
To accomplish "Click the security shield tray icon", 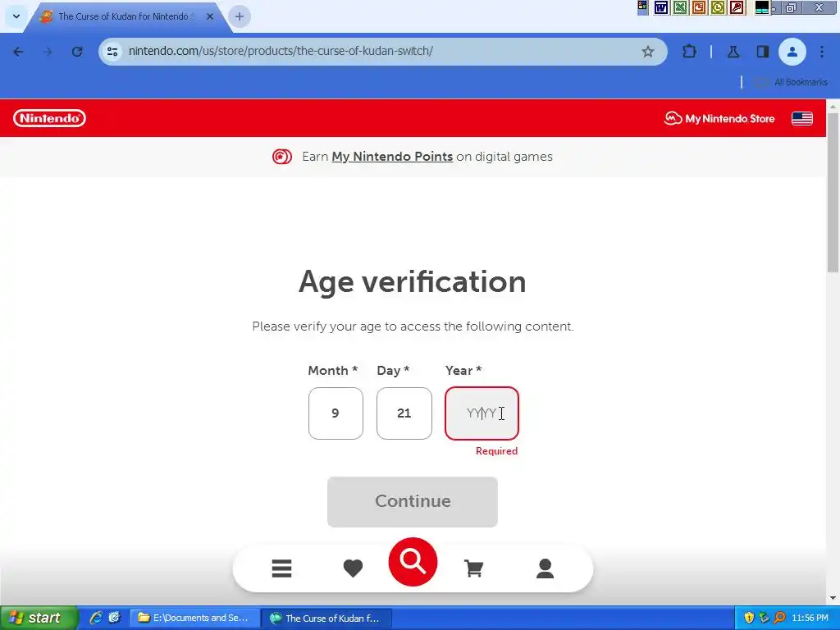I will pos(749,618).
